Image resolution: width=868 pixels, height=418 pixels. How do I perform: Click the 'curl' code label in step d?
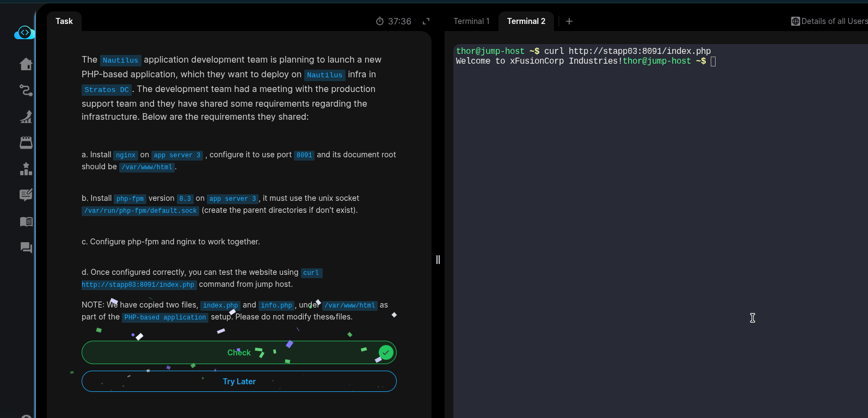pos(311,273)
